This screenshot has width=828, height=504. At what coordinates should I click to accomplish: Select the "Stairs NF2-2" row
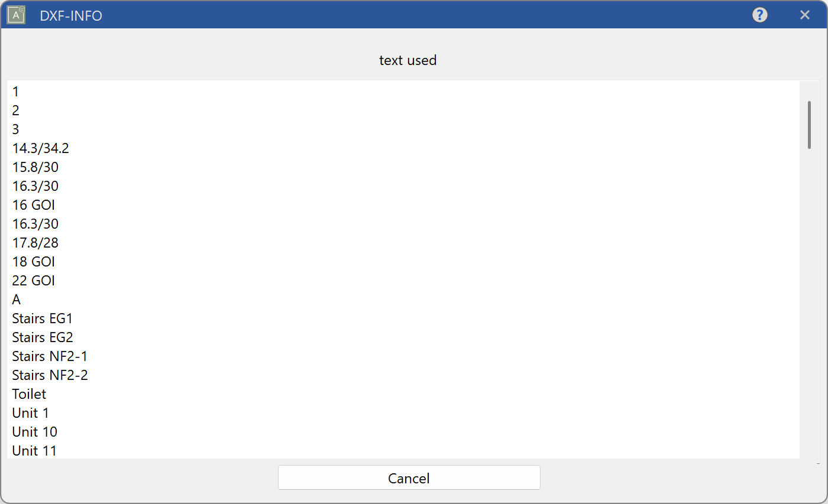pos(50,375)
